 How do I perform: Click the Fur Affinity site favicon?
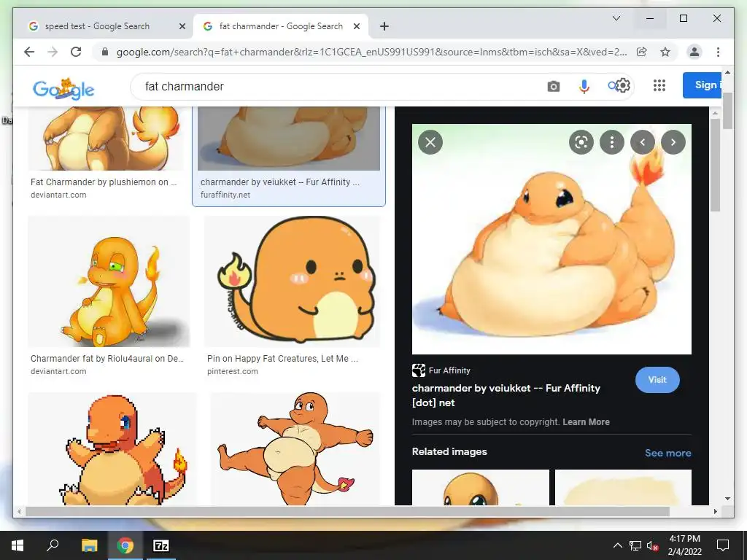(x=418, y=370)
